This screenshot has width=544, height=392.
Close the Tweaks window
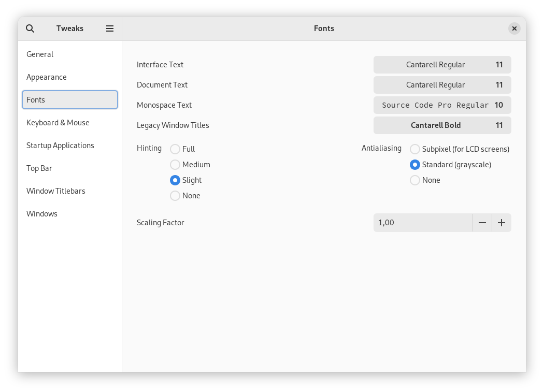click(x=514, y=28)
